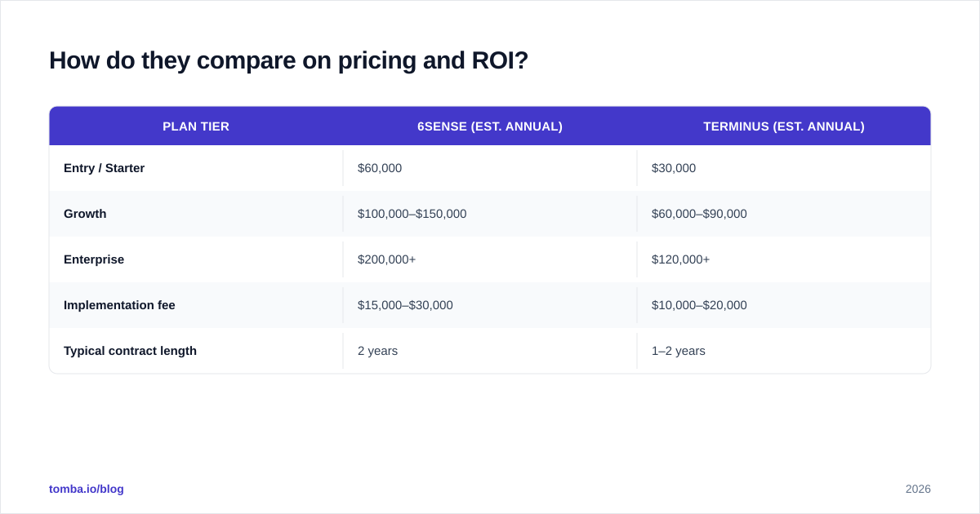980x514 pixels.
Task: Click the '$100,000–$150,000' cell
Action: [x=490, y=214]
